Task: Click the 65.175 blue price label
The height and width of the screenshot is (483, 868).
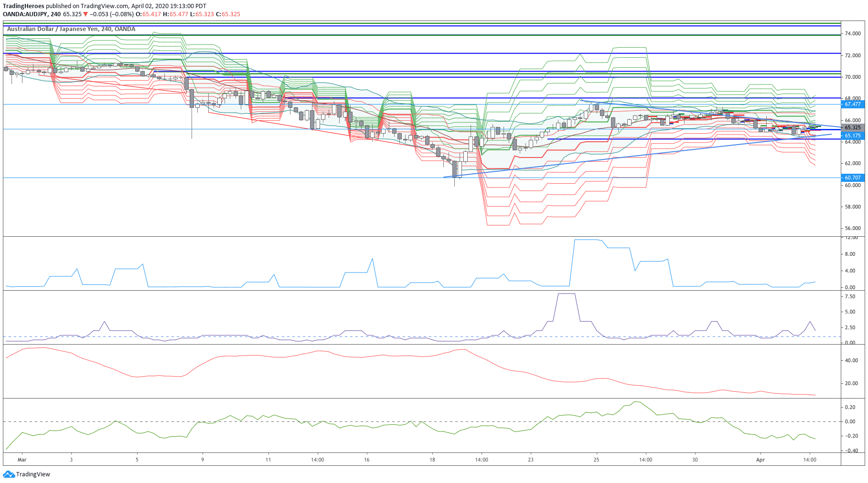Action: tap(853, 136)
